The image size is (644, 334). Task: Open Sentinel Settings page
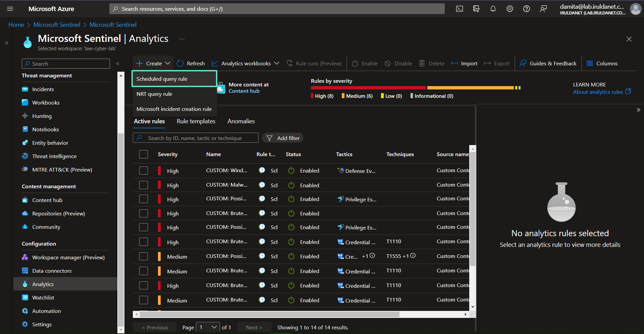[x=42, y=324]
